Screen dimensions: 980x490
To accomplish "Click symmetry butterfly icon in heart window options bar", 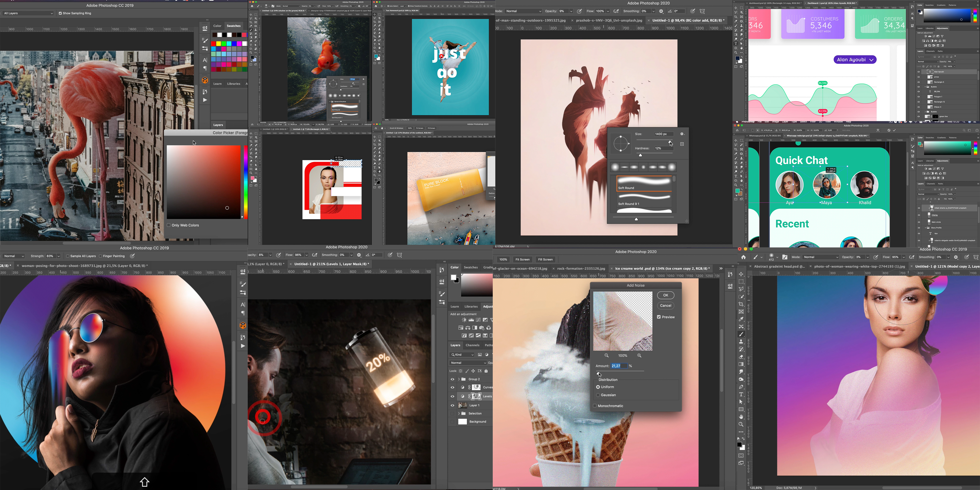I will (x=702, y=11).
